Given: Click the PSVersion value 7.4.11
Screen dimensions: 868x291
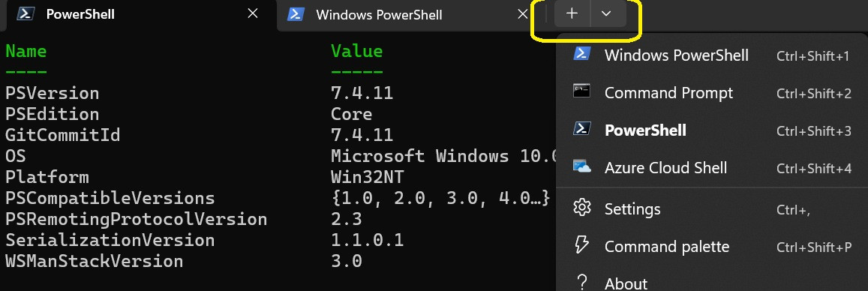Looking at the screenshot, I should point(362,93).
